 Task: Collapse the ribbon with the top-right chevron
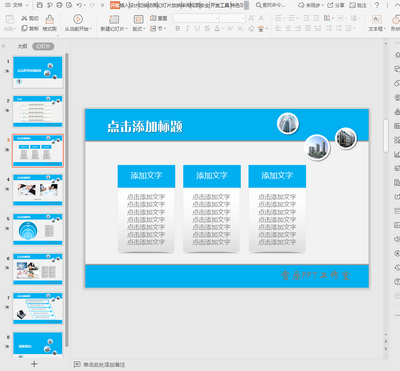(396, 5)
